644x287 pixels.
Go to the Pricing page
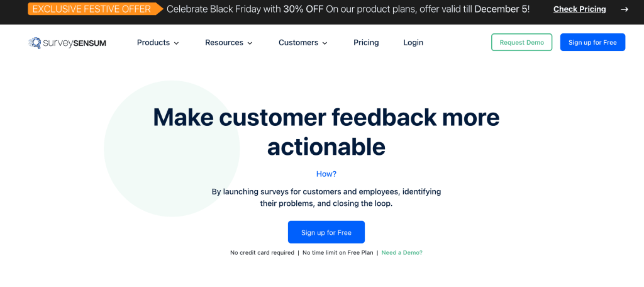[x=366, y=42]
